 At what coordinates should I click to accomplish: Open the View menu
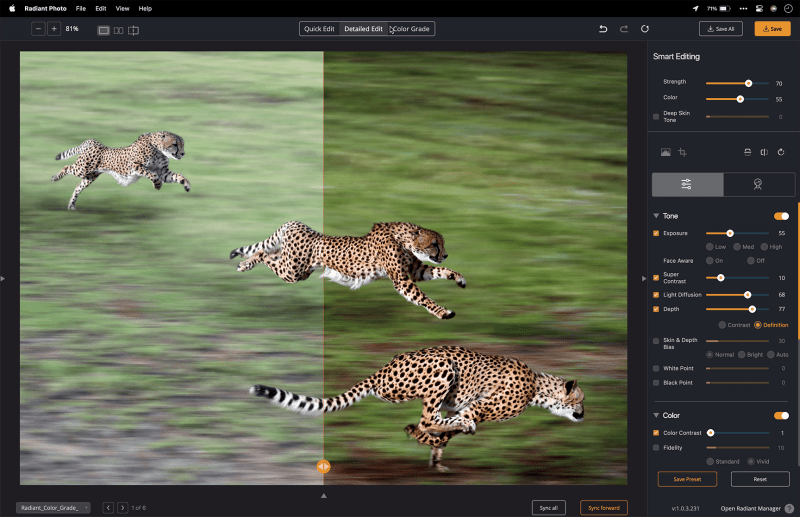tap(122, 8)
